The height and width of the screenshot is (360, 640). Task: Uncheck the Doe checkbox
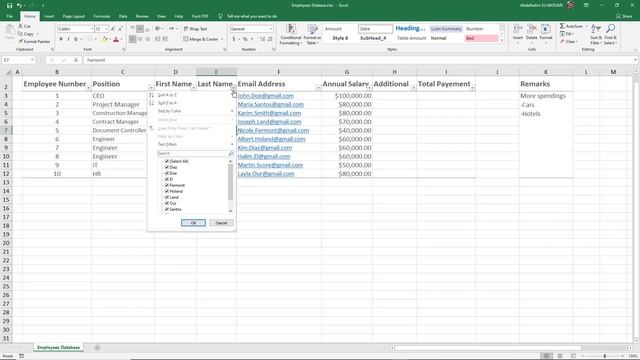pyautogui.click(x=167, y=173)
